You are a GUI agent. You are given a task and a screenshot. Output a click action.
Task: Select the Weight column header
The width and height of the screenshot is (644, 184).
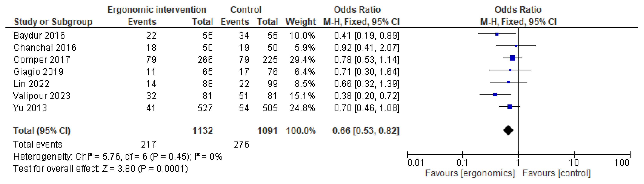301,22
